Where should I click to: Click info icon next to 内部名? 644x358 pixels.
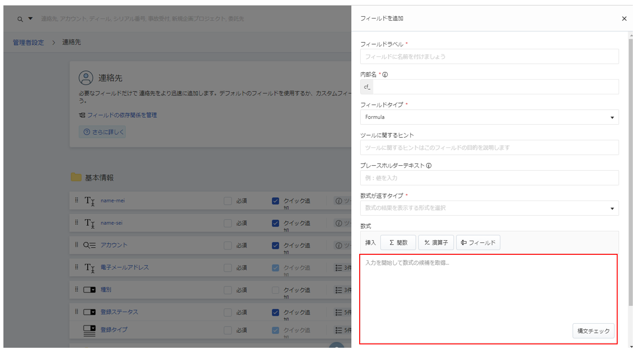click(x=385, y=74)
